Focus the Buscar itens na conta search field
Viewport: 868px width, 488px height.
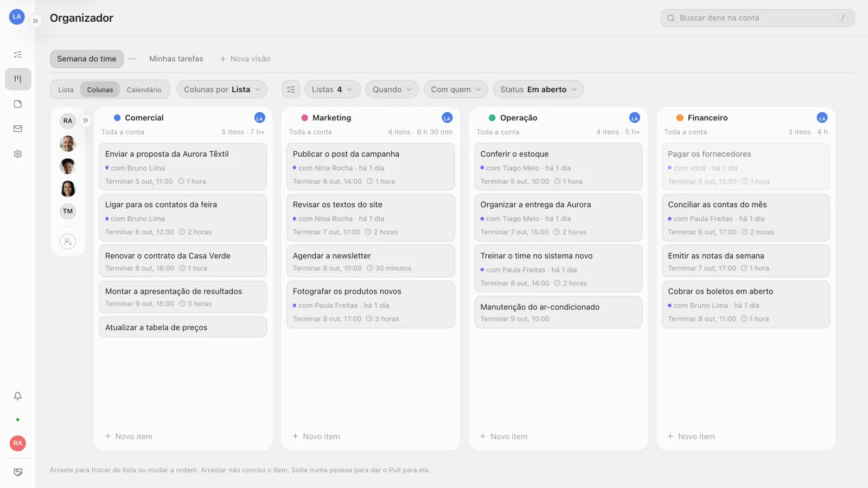tap(757, 18)
